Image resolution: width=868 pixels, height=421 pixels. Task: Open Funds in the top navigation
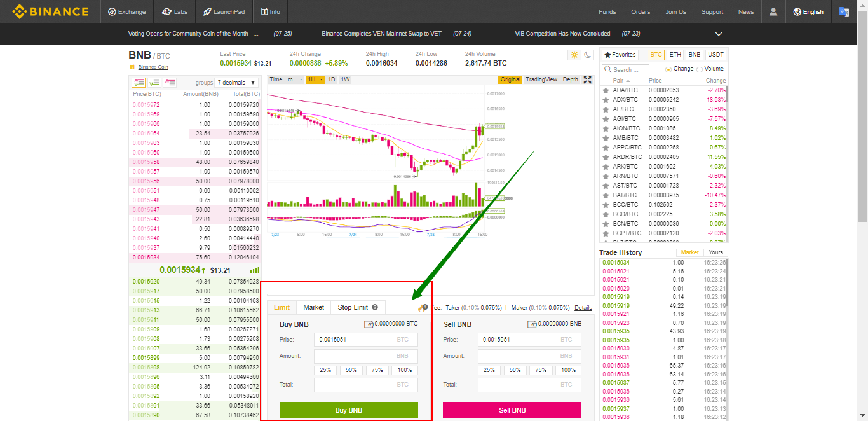[x=607, y=11]
